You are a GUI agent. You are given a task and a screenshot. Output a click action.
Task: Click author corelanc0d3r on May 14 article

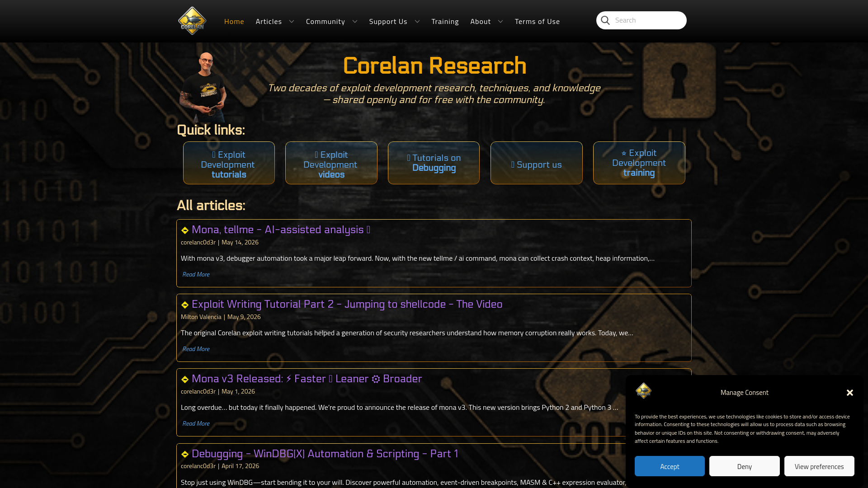198,242
